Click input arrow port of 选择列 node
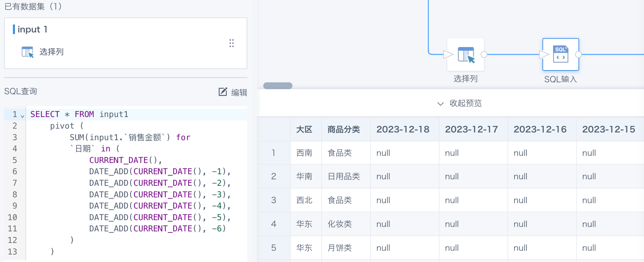 pyautogui.click(x=449, y=54)
